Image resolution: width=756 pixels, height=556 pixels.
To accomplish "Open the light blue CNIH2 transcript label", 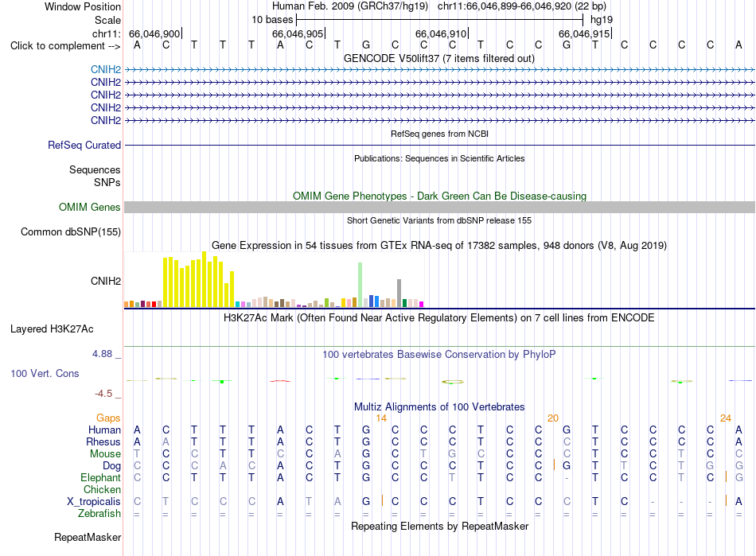I will [106, 69].
